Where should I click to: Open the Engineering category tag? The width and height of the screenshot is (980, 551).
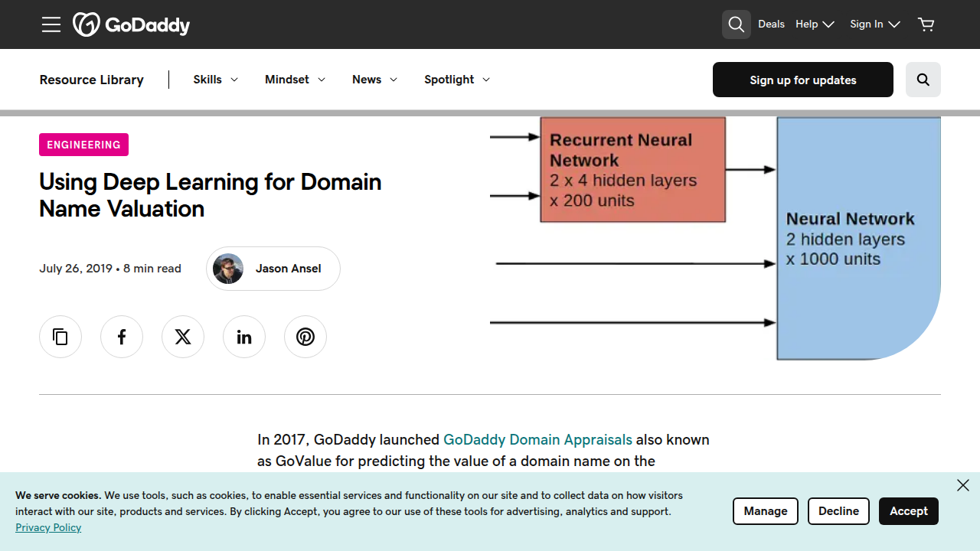[x=83, y=145]
